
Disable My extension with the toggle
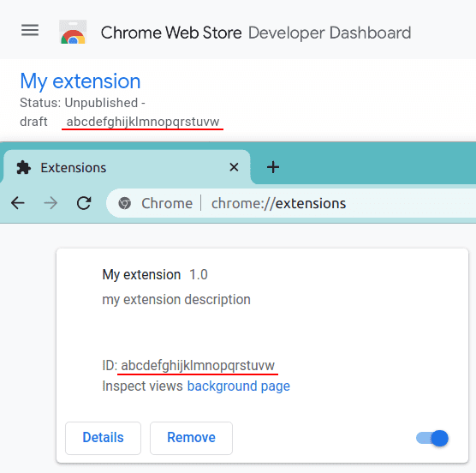point(432,438)
